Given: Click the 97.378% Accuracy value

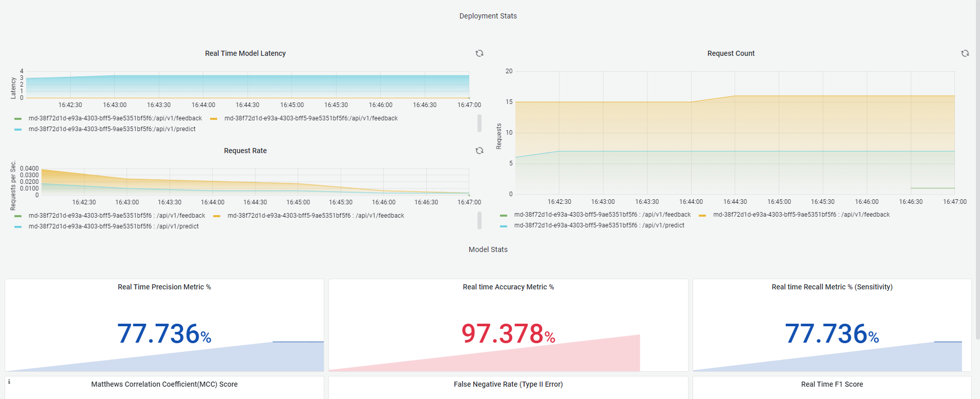Looking at the screenshot, I should click(x=508, y=333).
